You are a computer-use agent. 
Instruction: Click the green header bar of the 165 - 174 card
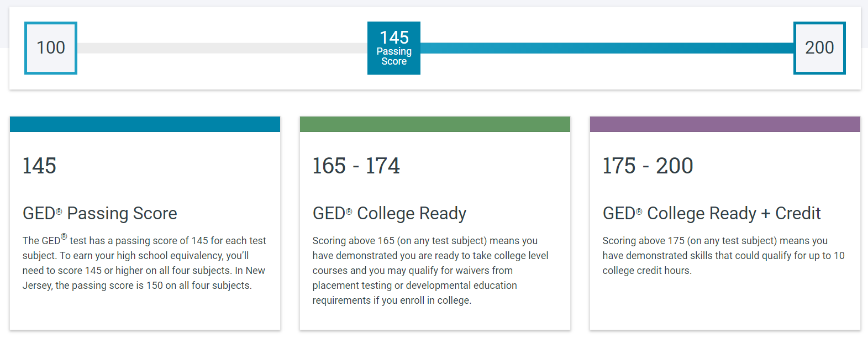tap(435, 124)
